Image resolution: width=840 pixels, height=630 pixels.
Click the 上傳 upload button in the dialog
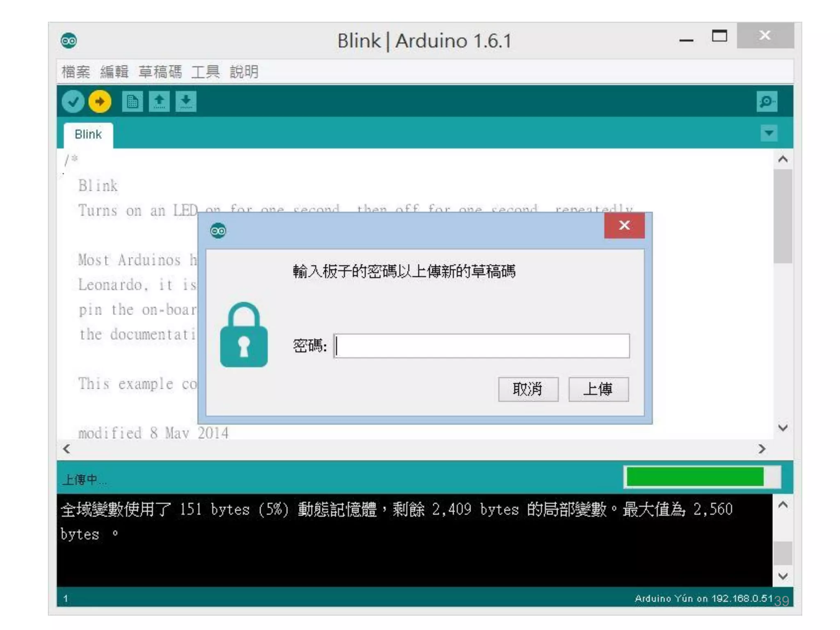[598, 389]
